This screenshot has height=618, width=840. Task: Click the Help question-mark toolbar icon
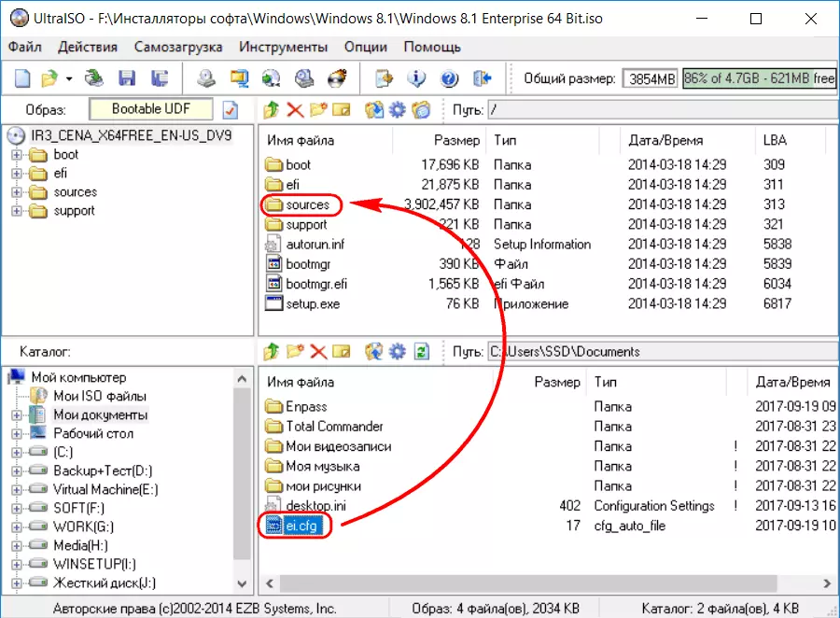450,78
